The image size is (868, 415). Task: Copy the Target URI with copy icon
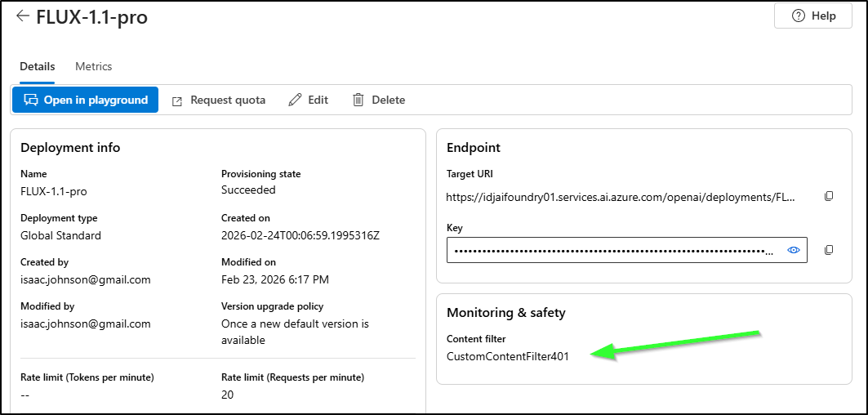click(829, 196)
